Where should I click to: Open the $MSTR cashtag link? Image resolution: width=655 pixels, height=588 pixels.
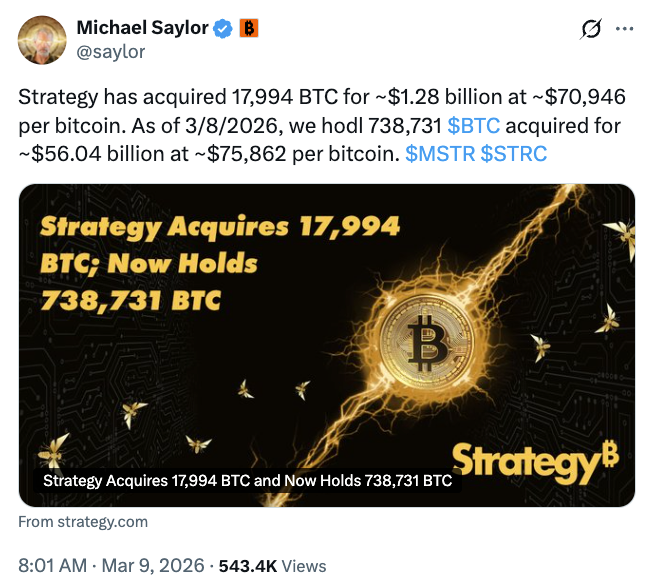440,154
